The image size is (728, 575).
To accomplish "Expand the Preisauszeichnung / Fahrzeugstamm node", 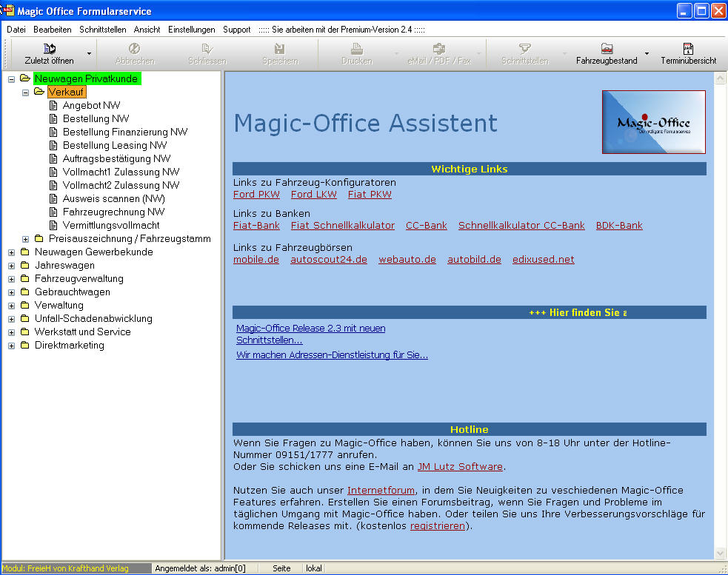I will (25, 240).
